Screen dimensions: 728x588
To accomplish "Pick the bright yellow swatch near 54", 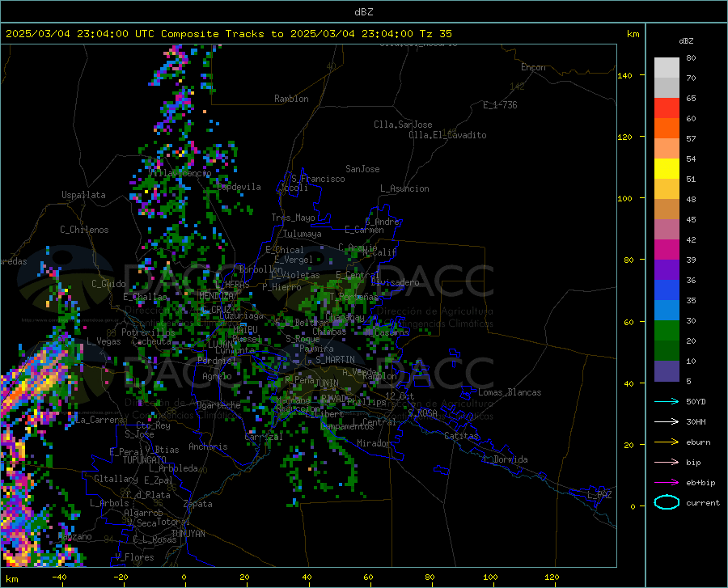I will pos(667,169).
